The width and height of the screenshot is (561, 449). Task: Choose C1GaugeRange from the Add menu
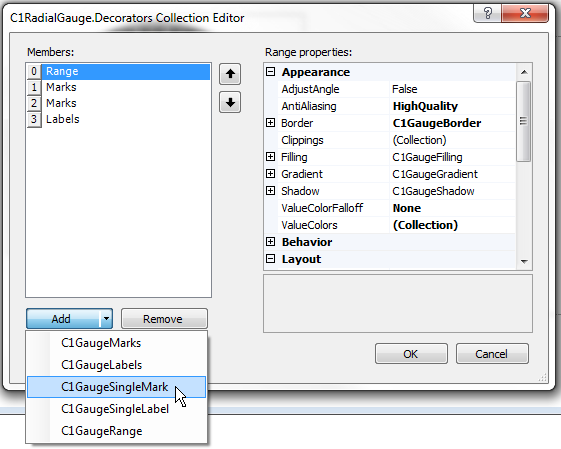pyautogui.click(x=117, y=431)
